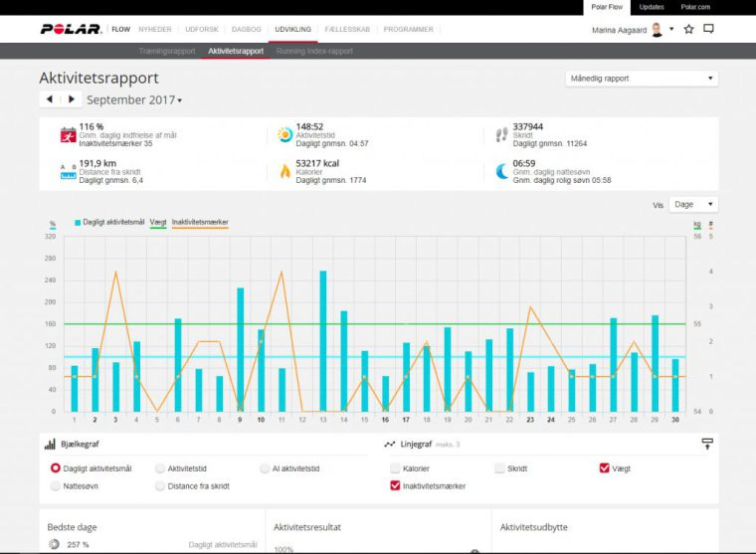Enable the Skridt checkbox
Screen dimensions: 756x554
[500, 468]
